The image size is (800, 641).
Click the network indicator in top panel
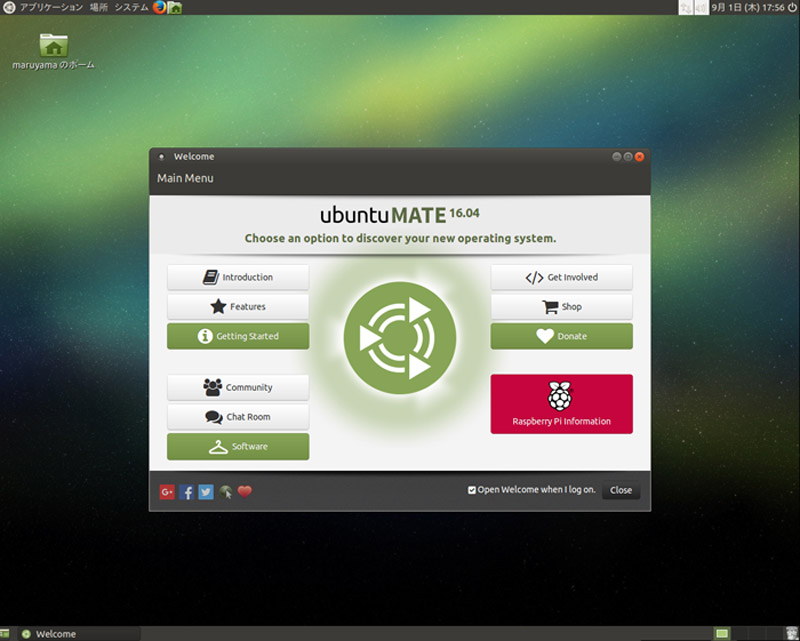pos(686,8)
